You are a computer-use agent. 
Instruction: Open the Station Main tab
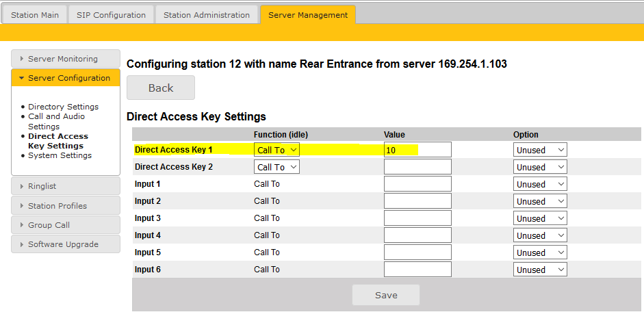coord(35,15)
